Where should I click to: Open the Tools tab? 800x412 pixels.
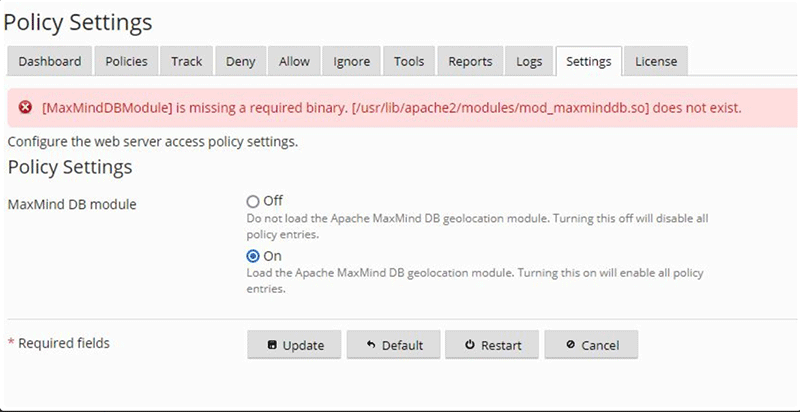(409, 61)
